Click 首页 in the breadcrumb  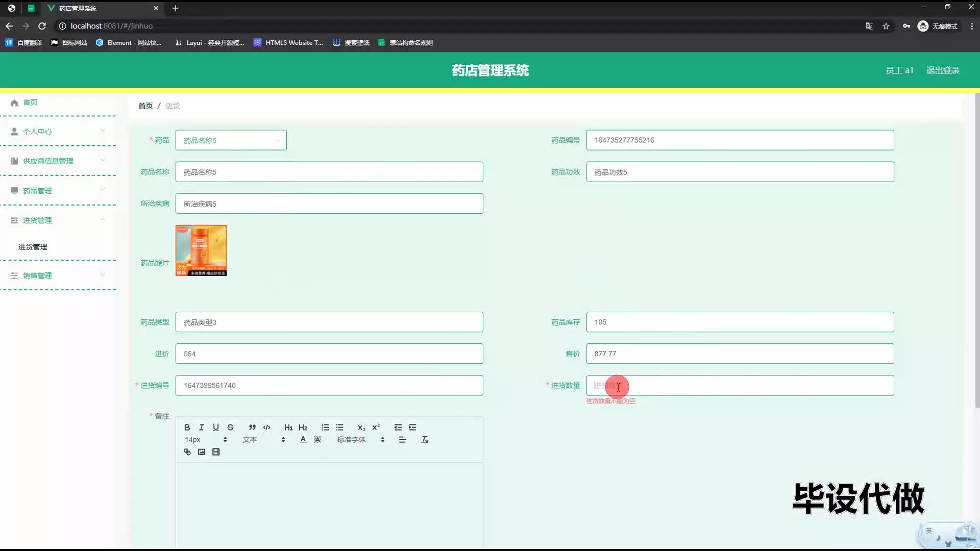pyautogui.click(x=145, y=106)
